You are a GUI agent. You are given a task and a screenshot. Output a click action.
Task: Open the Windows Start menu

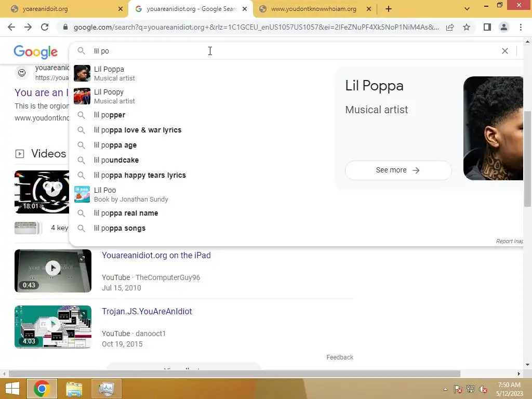click(x=12, y=389)
